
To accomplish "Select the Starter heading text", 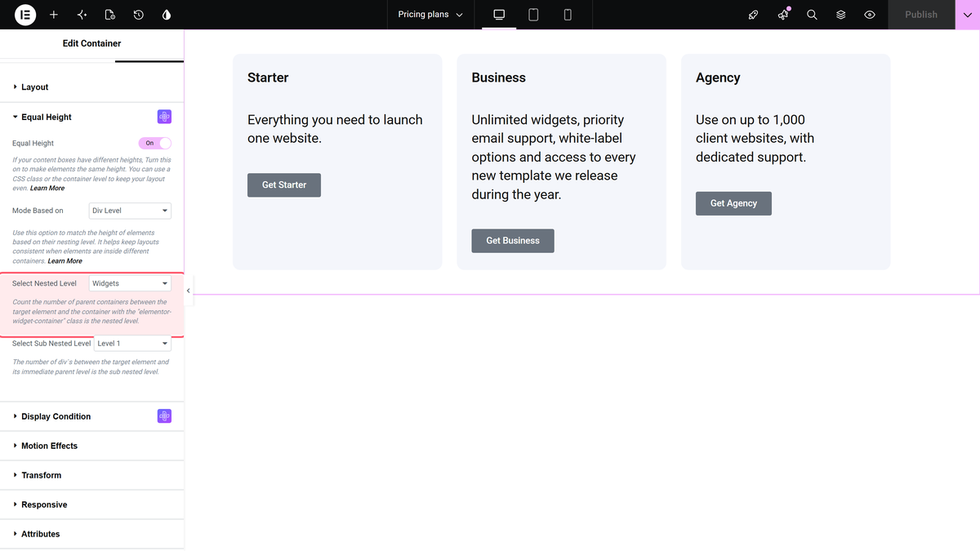I will coord(268,78).
